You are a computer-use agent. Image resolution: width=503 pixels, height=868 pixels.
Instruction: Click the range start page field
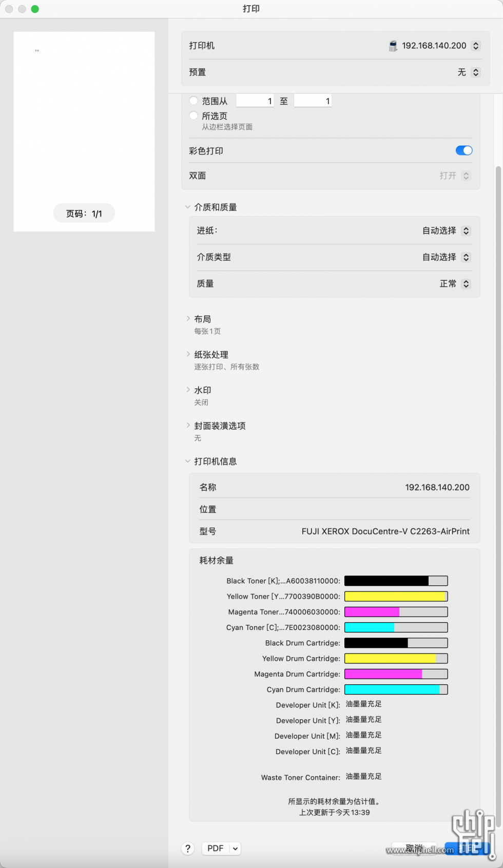pyautogui.click(x=255, y=101)
